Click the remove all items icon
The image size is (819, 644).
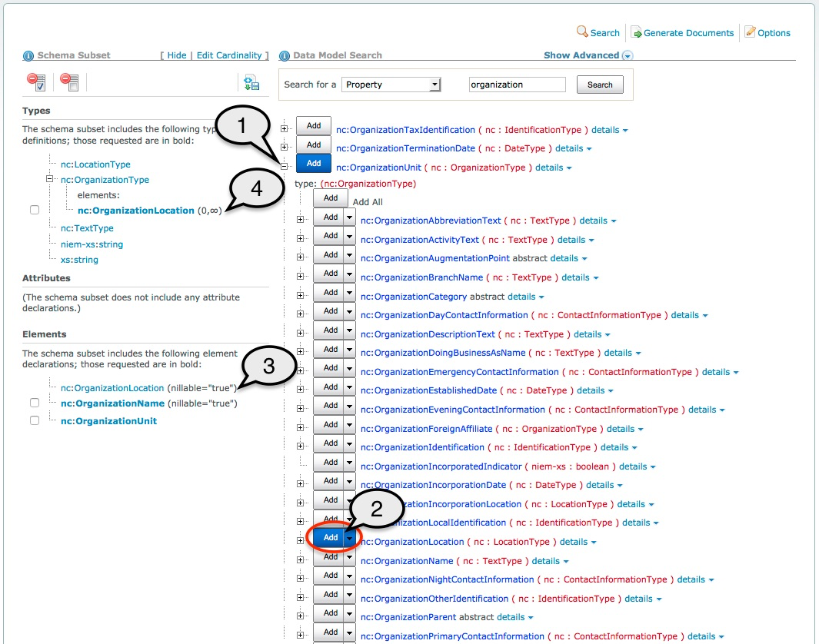click(x=69, y=82)
